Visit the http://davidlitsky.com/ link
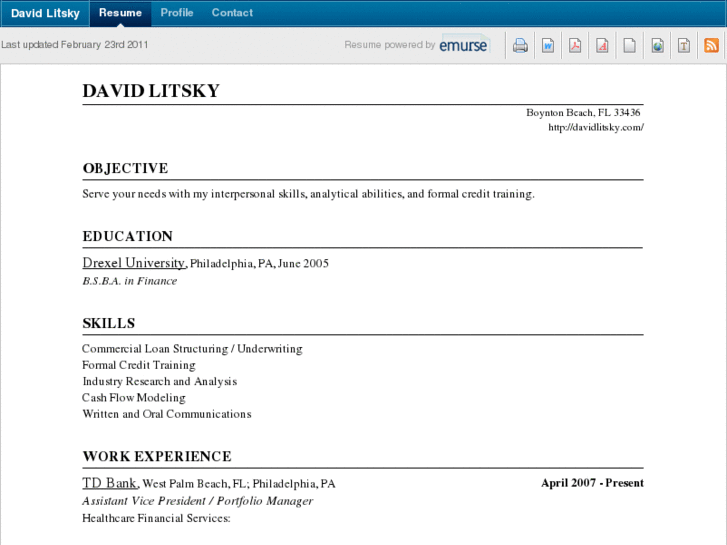 tap(596, 127)
